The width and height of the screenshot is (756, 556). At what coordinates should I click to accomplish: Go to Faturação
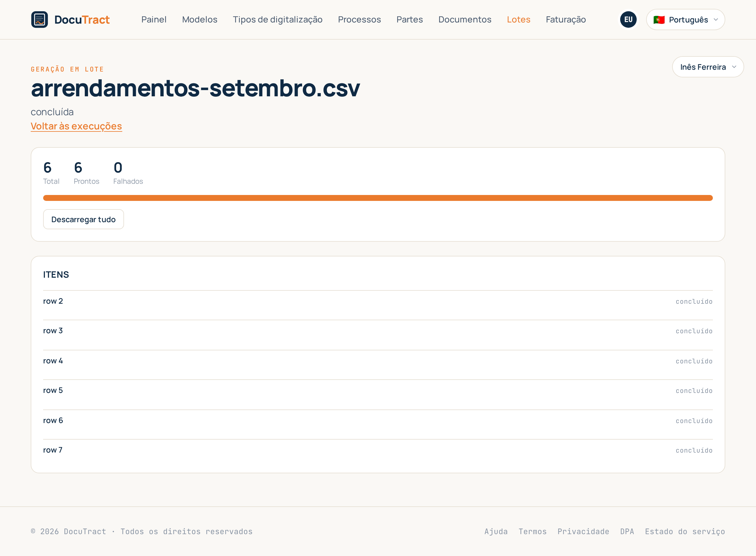point(566,19)
